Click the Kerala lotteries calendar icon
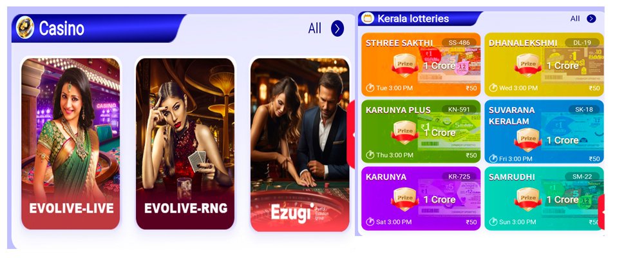 coord(368,19)
